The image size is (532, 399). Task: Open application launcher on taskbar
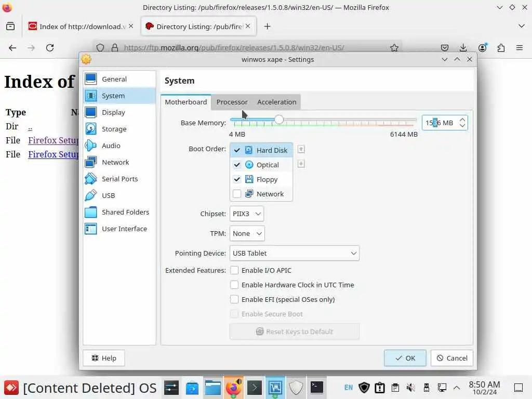(x=11, y=388)
